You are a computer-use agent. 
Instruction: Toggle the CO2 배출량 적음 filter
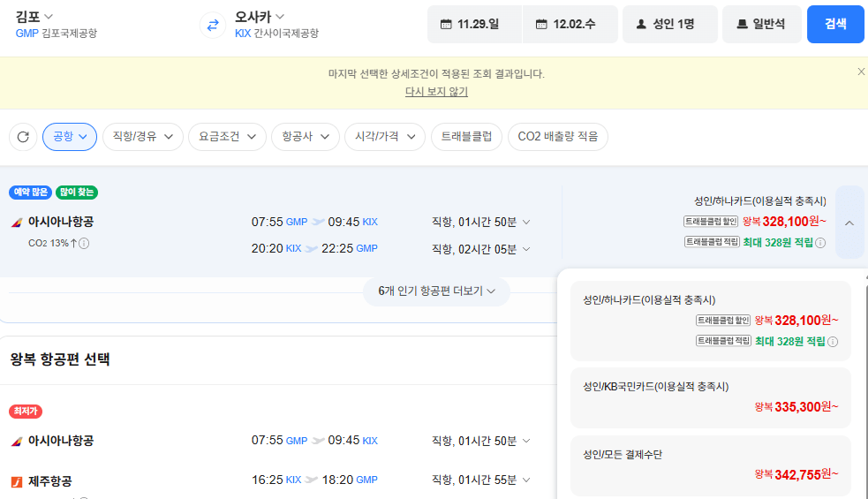(x=558, y=137)
